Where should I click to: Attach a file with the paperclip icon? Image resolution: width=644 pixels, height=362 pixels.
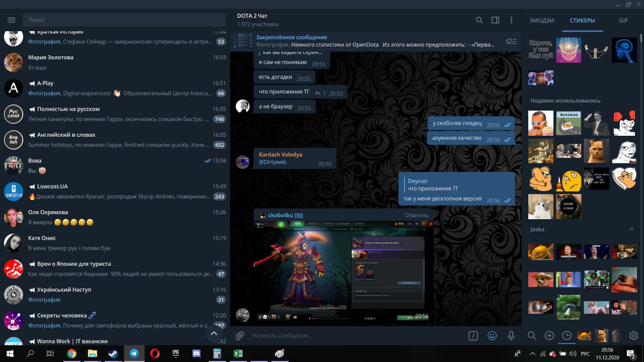pos(240,335)
